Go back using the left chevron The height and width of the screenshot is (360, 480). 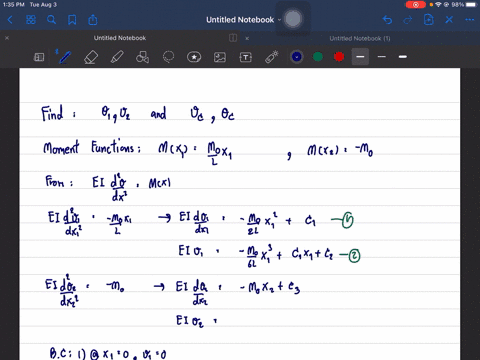coord(10,20)
